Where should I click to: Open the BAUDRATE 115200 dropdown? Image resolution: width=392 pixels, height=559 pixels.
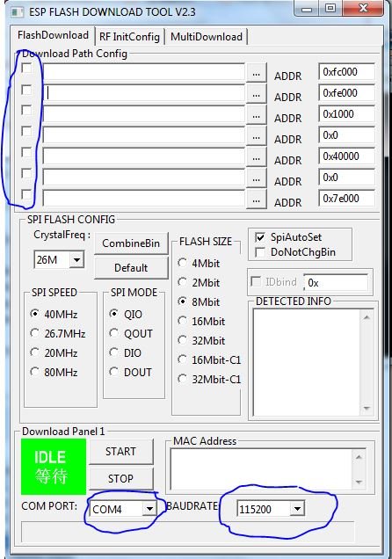[x=297, y=509]
